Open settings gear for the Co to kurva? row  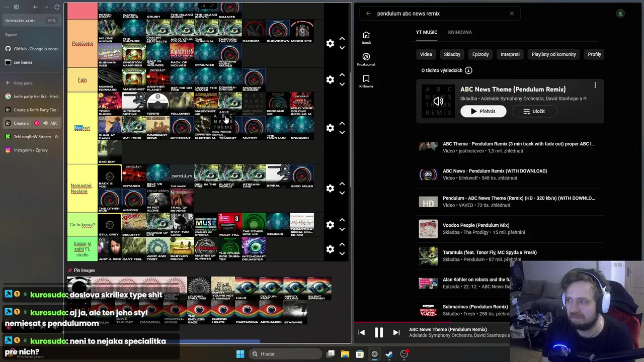[x=330, y=225]
